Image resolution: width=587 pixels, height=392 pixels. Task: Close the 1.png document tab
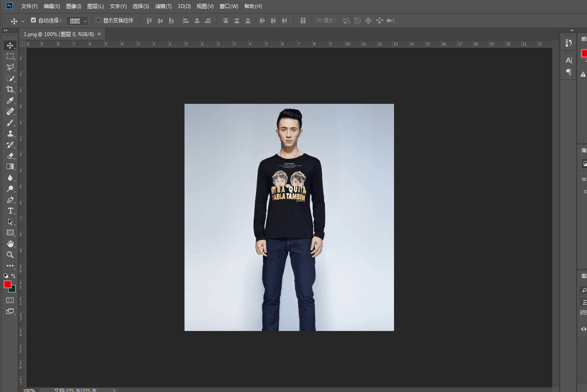point(99,34)
